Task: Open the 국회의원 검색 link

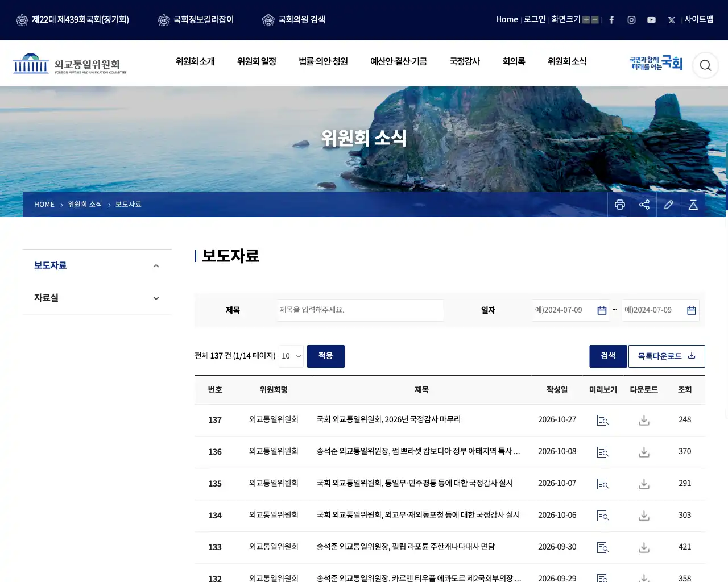Action: coord(294,20)
